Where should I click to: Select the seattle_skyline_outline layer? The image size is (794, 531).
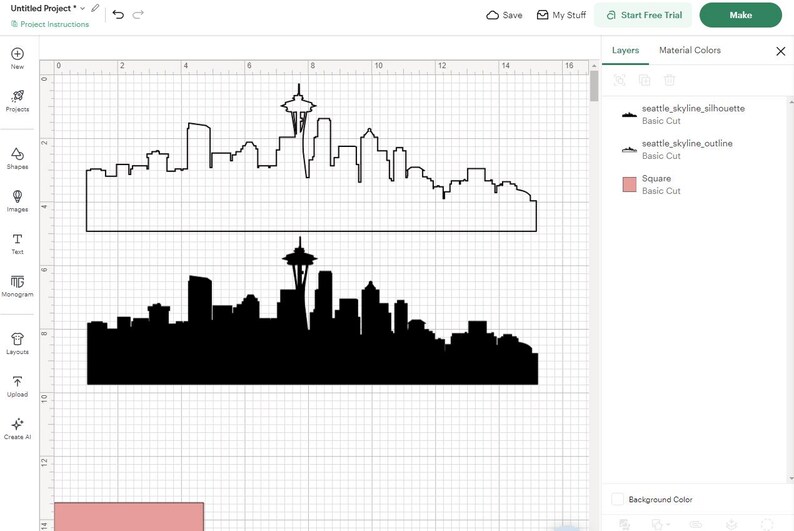pyautogui.click(x=696, y=149)
